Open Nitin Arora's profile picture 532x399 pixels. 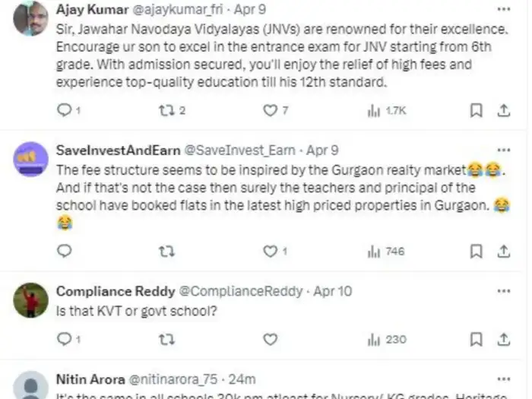pyautogui.click(x=31, y=385)
